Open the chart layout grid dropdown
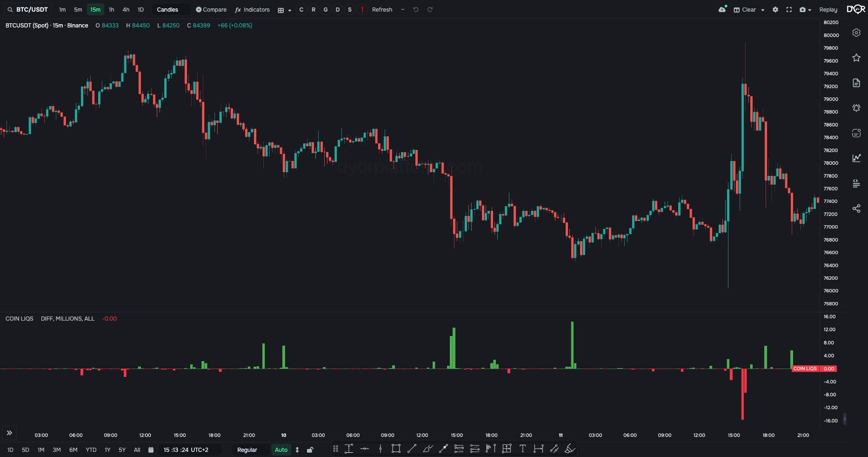Image resolution: width=868 pixels, height=457 pixels. coord(284,10)
